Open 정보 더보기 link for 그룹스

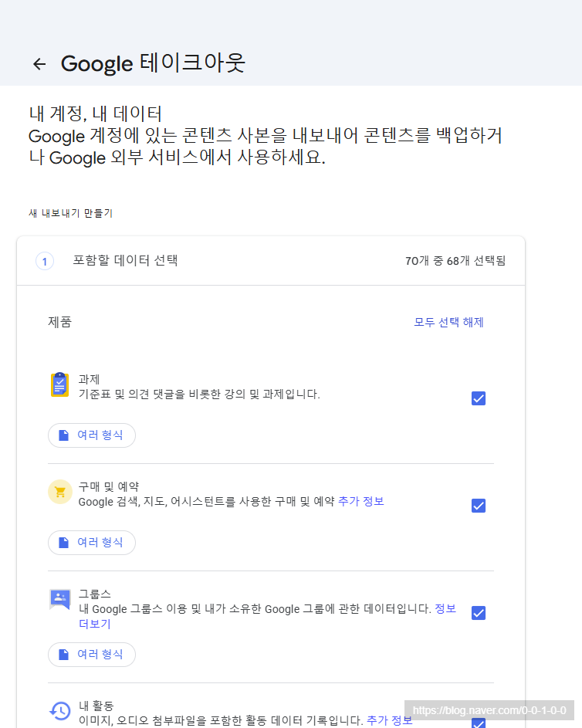(x=445, y=608)
